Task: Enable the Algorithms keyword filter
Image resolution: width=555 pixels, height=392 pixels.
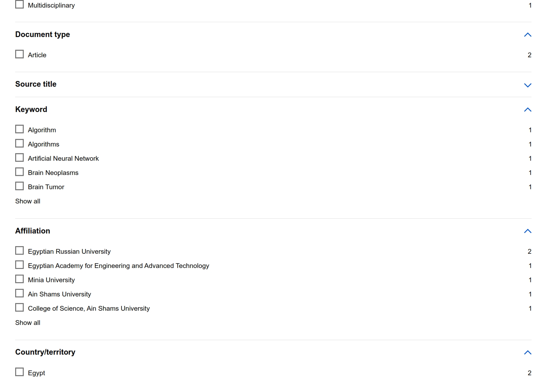Action: click(20, 144)
